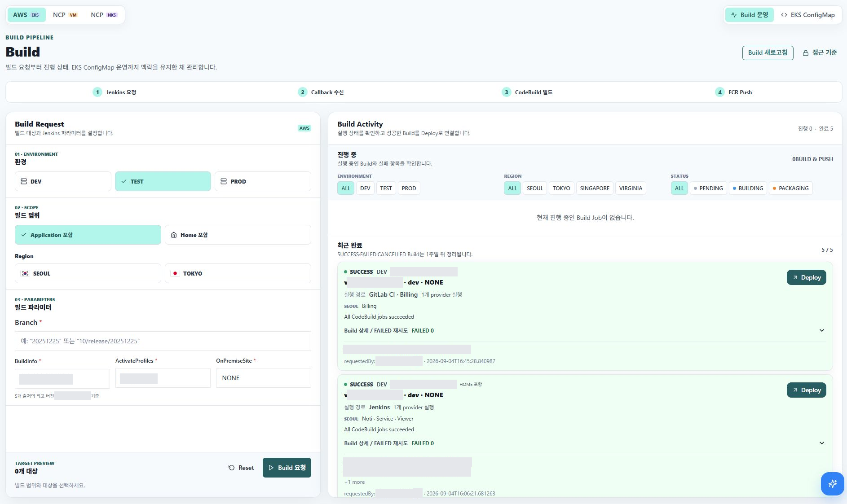Click the server icon in PROD environment option
Viewport: 847px width, 504px height.
pyautogui.click(x=224, y=181)
